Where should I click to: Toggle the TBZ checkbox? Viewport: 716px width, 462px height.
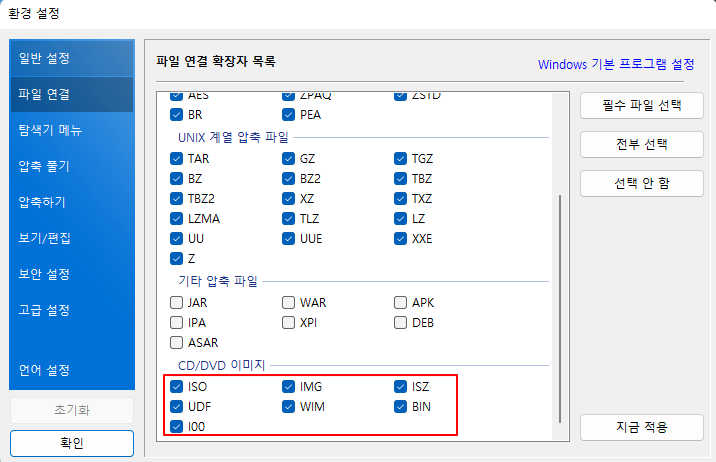[400, 178]
